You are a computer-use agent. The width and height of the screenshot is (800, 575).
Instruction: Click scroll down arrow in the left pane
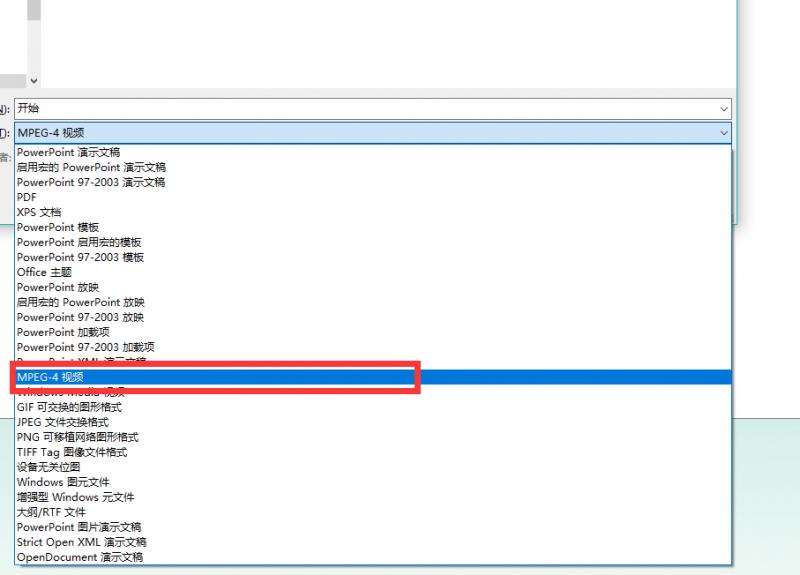click(x=34, y=81)
